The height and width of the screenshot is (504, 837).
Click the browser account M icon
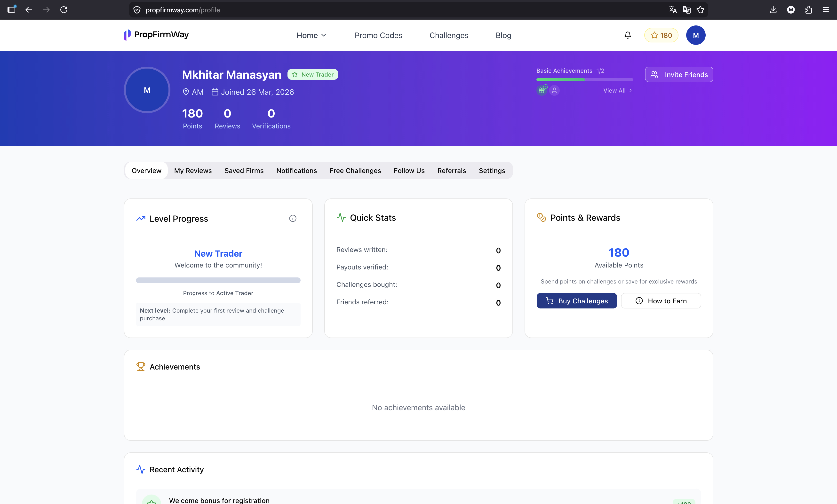pos(791,10)
